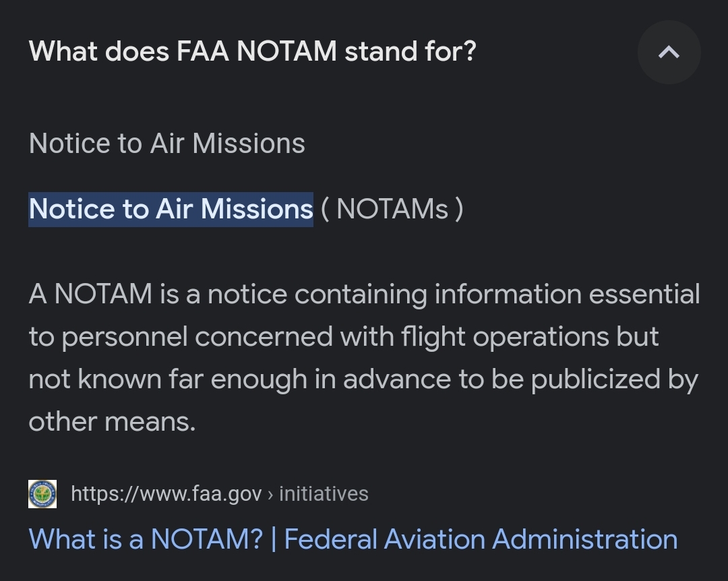Click "Federal Aviation Administration" in the link title
Image resolution: width=728 pixels, height=581 pixels.
click(x=480, y=539)
